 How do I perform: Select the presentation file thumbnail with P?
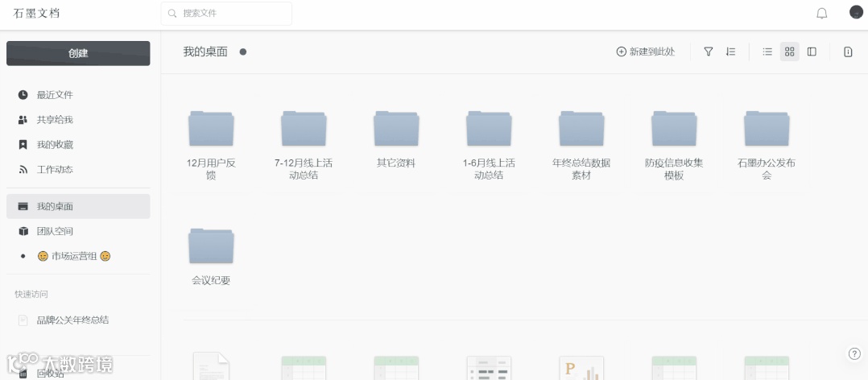[581, 367]
